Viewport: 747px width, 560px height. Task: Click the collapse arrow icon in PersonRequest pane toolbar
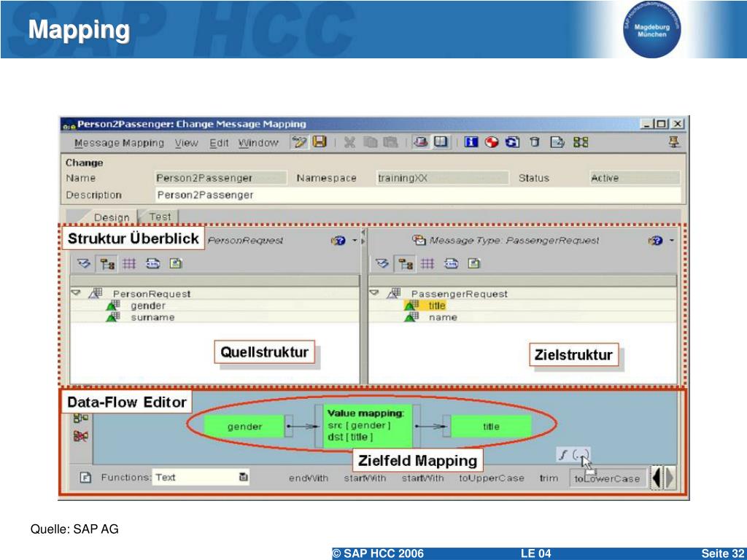click(x=84, y=263)
